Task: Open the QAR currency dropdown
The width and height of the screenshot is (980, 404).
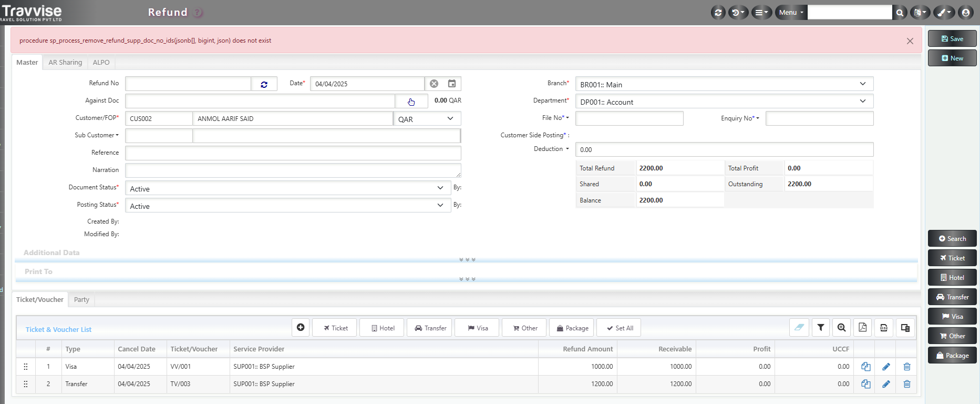Action: (x=427, y=119)
